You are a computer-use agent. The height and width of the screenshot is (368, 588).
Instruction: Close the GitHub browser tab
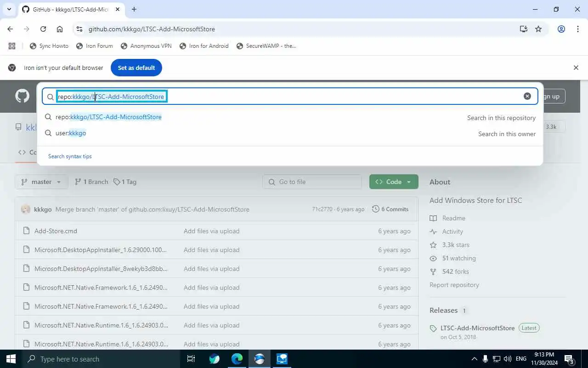tap(118, 9)
